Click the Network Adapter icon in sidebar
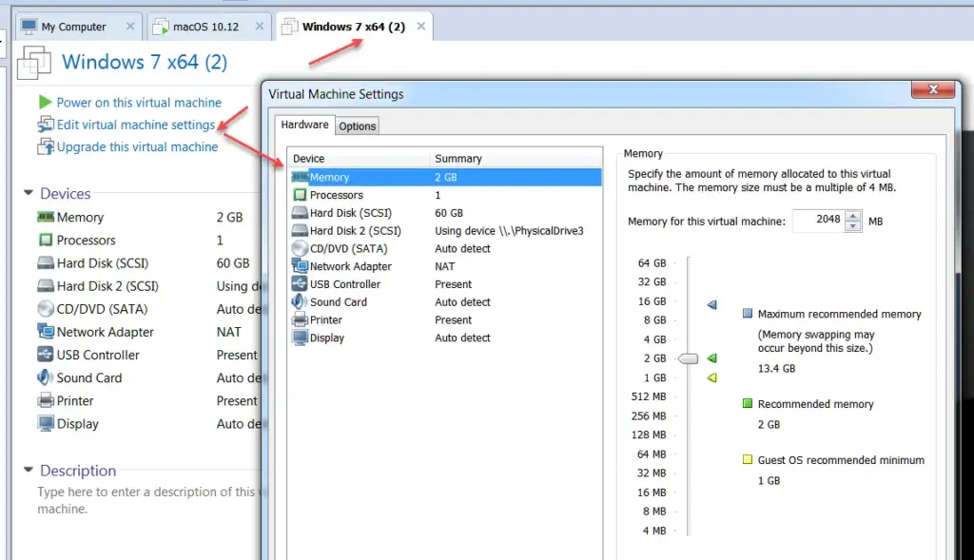Image resolution: width=974 pixels, height=560 pixels. coord(46,332)
